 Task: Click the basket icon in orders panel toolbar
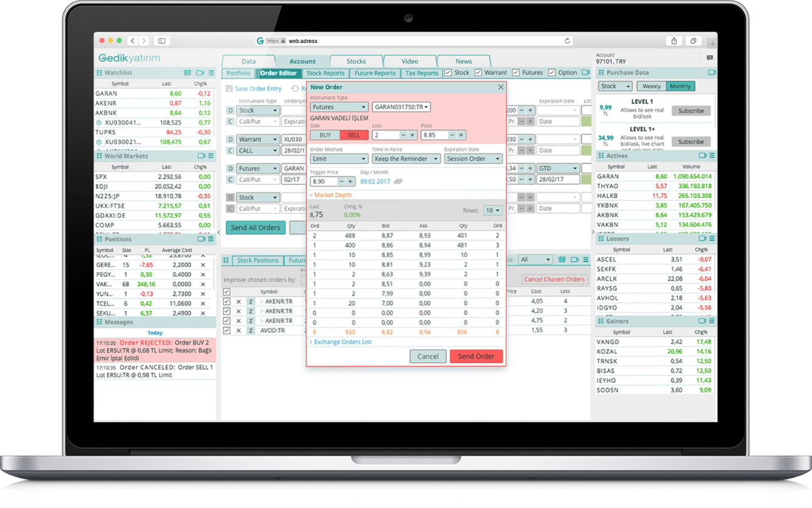(562, 260)
